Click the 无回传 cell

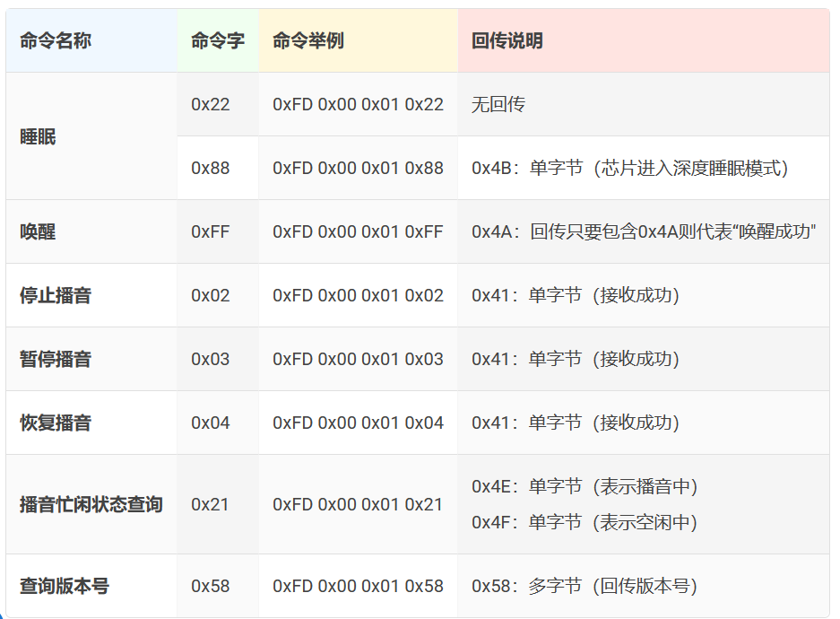498,105
